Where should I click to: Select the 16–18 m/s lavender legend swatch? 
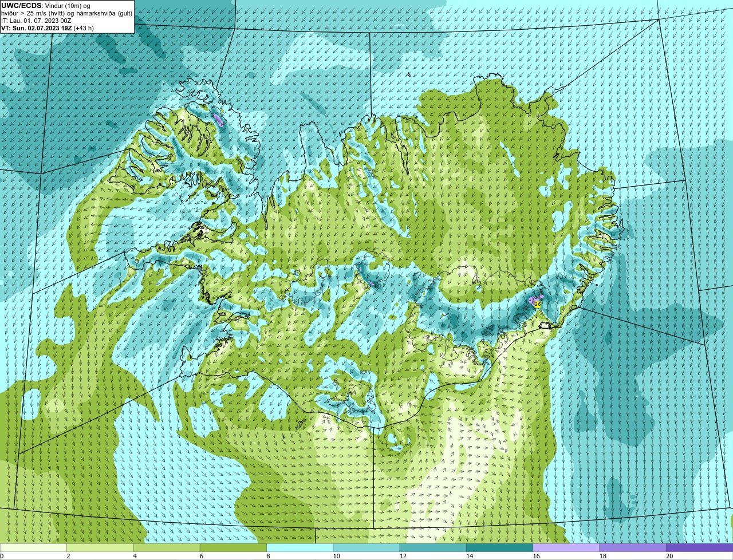[x=566, y=547]
